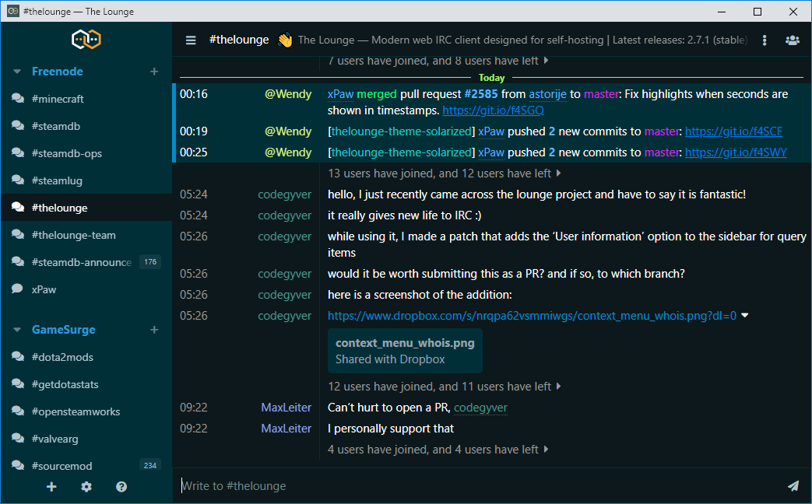Collapse the Freenode network list
The height and width of the screenshot is (504, 812).
17,72
